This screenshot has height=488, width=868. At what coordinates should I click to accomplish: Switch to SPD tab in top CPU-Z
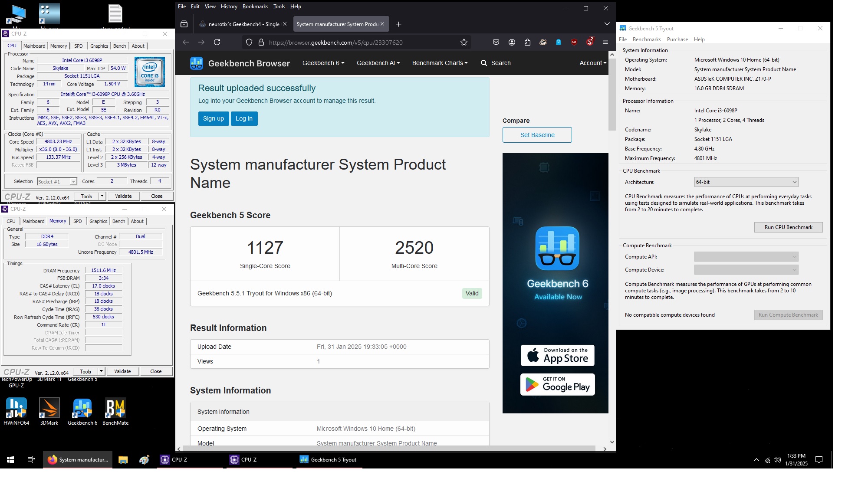(x=79, y=46)
